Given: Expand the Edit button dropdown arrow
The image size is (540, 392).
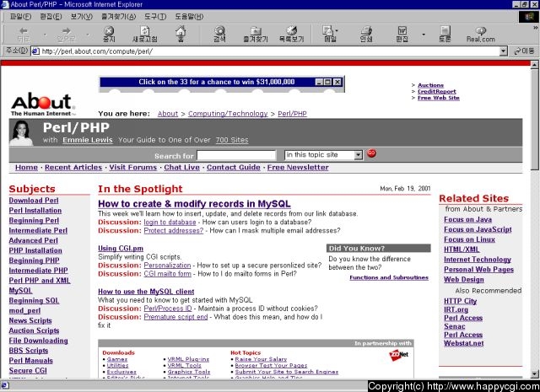Looking at the screenshot, I should tap(424, 35).
